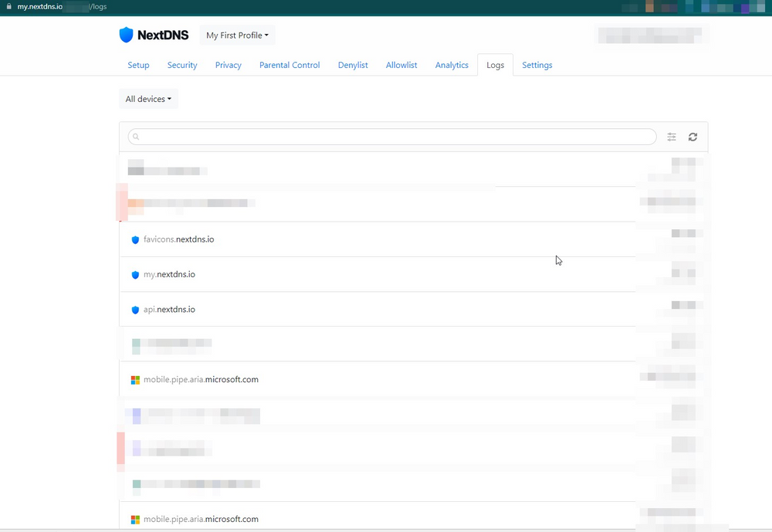Click the search magnifier icon
772x532 pixels.
pyautogui.click(x=136, y=137)
